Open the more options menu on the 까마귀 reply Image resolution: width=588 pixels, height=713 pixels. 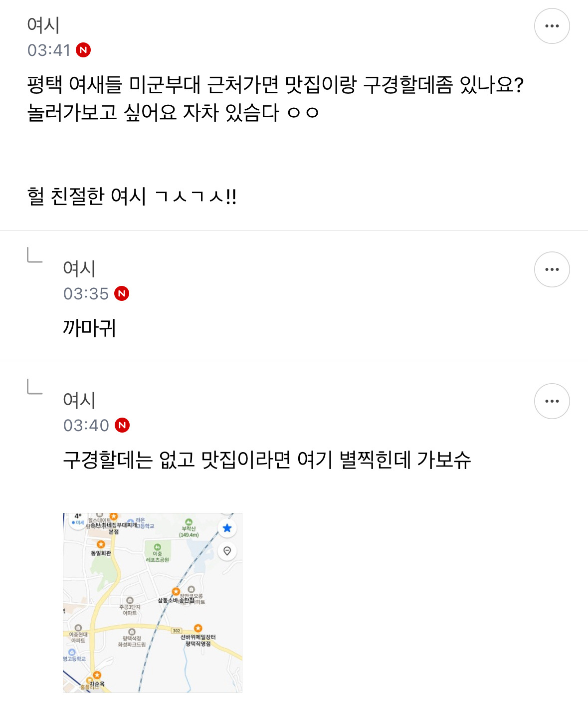point(552,269)
